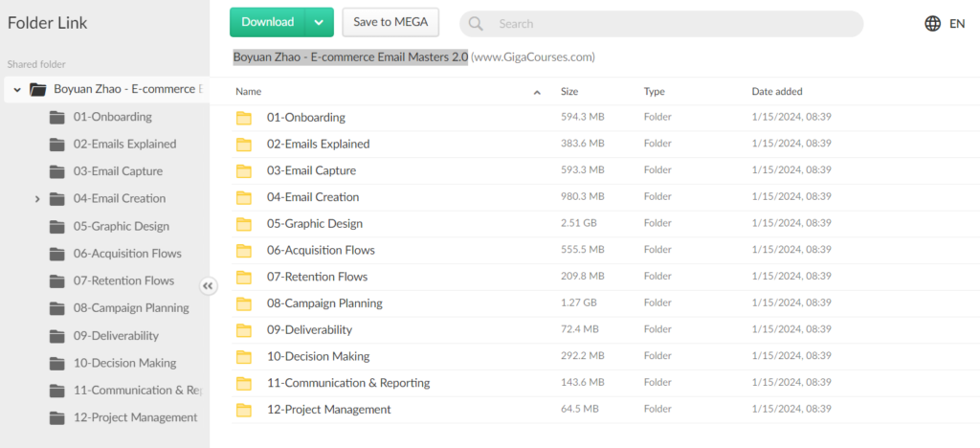Open 06-Acquisition Flows name in file list
This screenshot has width=980, height=448.
[x=321, y=250]
